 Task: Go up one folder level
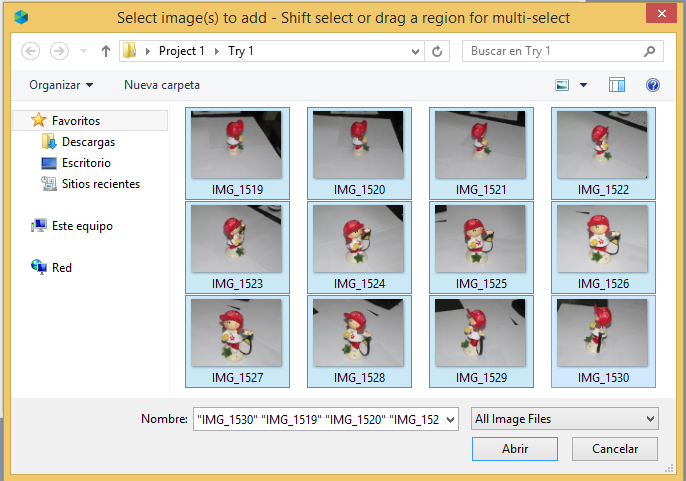[x=105, y=51]
